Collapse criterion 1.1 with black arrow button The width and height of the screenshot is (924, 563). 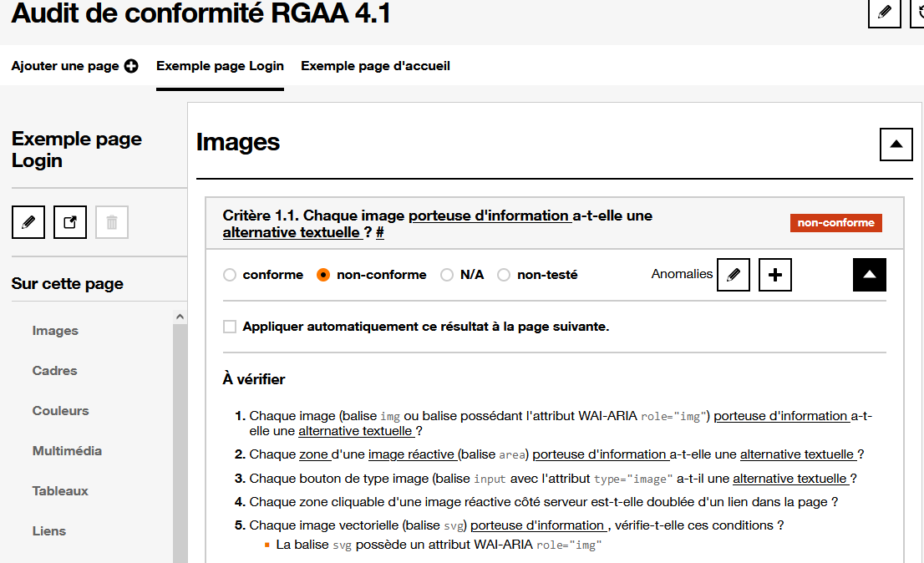(869, 275)
